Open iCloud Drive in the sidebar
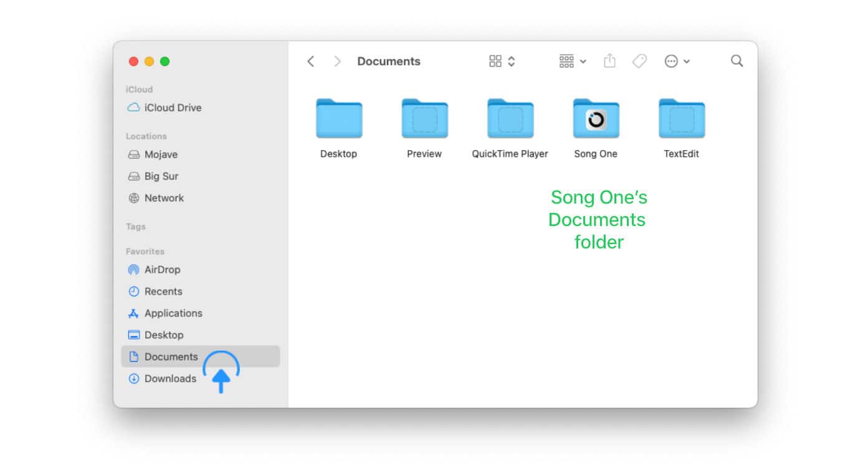868x467 pixels. click(173, 107)
